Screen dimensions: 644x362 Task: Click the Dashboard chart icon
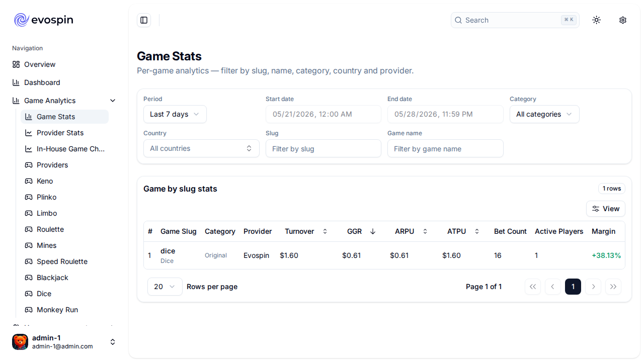(x=16, y=82)
